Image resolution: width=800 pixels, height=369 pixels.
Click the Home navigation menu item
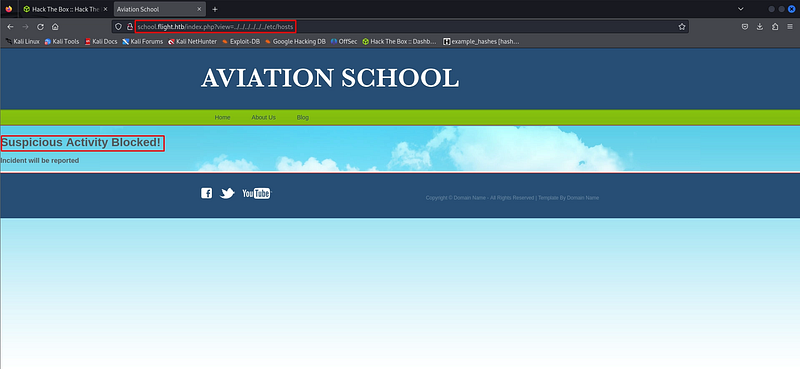222,117
